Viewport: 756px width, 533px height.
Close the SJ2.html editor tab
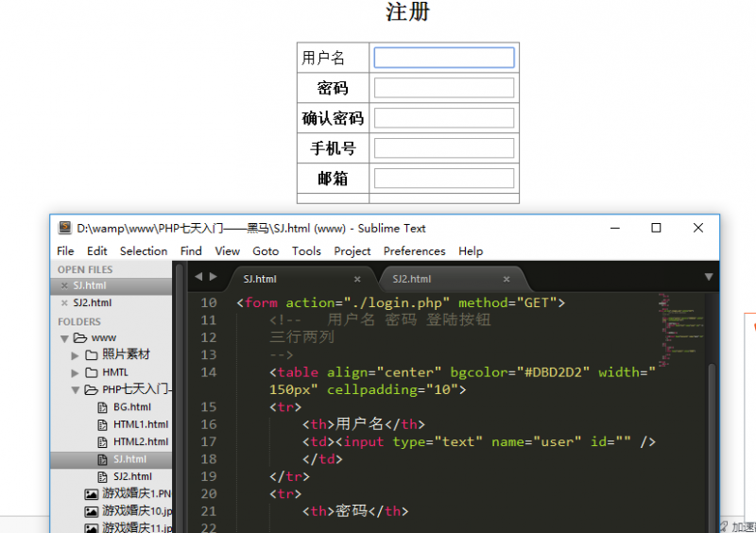pyautogui.click(x=507, y=280)
